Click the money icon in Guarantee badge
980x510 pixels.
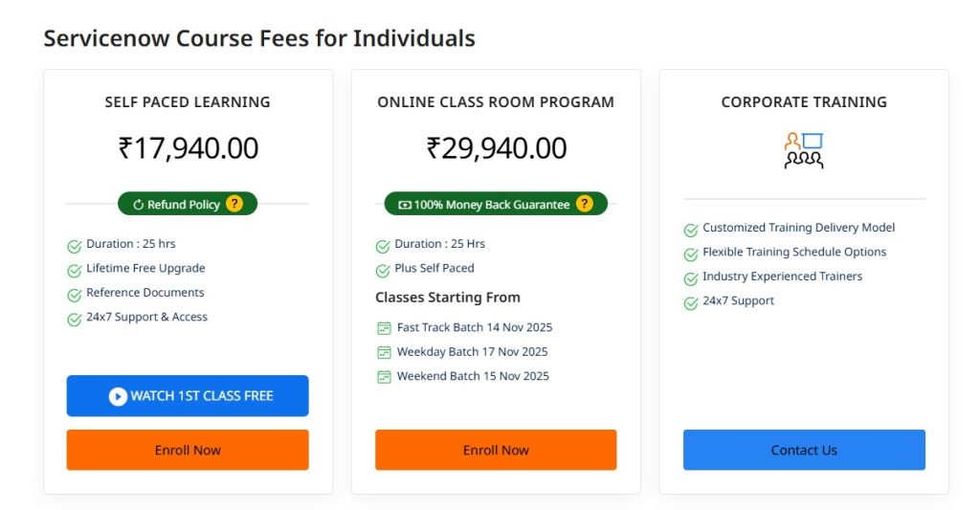coord(404,205)
